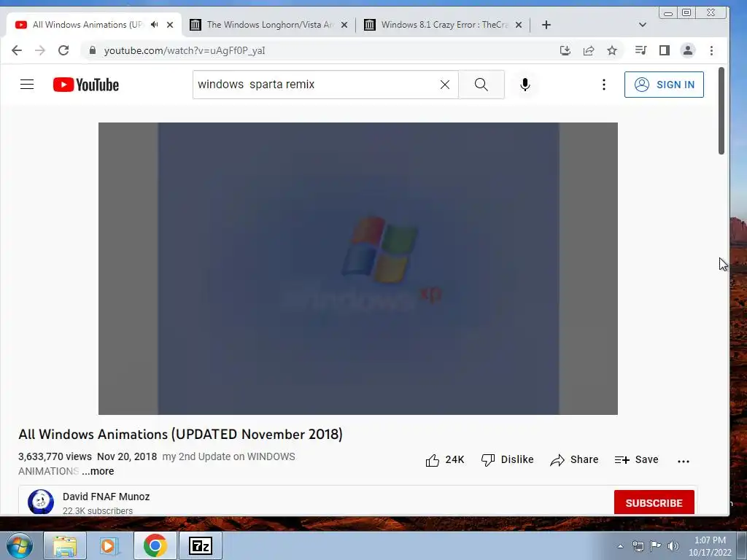The width and height of the screenshot is (747, 560).
Task: Bookmark this page with the star
Action: (612, 50)
